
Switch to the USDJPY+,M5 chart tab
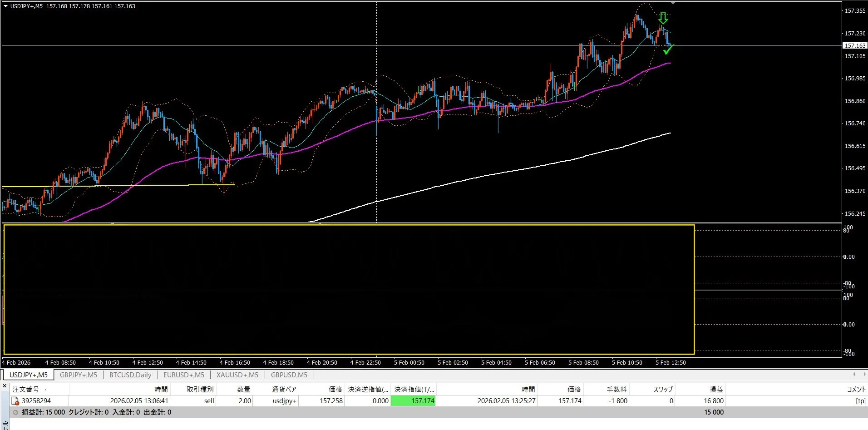[29, 375]
